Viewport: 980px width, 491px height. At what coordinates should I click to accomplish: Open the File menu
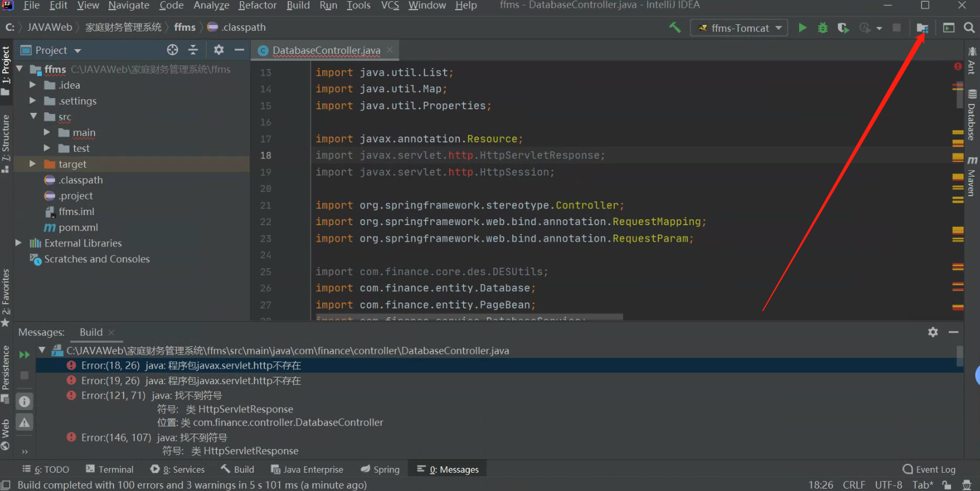[x=31, y=5]
